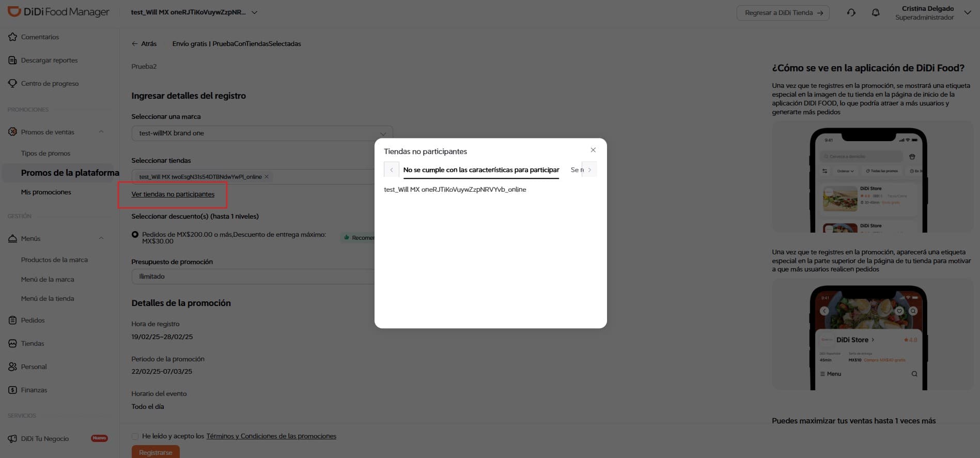Click the Registrarse button
Image resolution: width=980 pixels, height=458 pixels.
click(x=155, y=452)
